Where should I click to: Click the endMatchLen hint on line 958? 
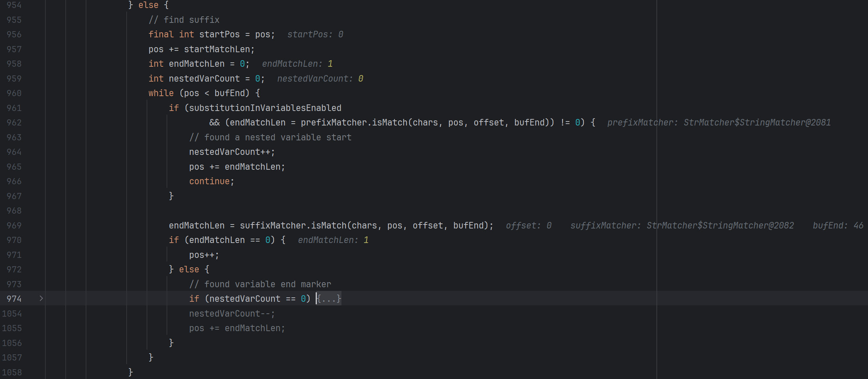(x=297, y=64)
